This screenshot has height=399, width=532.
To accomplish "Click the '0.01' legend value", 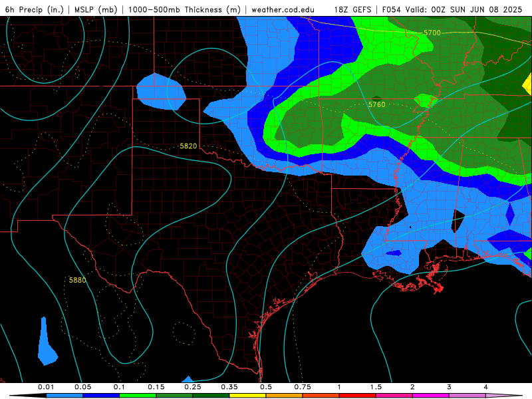I will point(46,387).
